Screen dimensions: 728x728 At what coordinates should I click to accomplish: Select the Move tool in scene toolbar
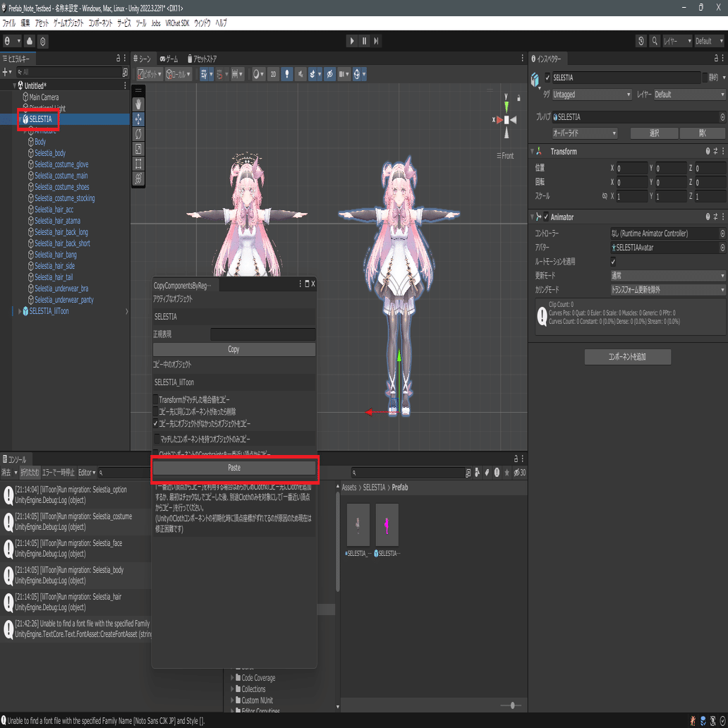(138, 119)
